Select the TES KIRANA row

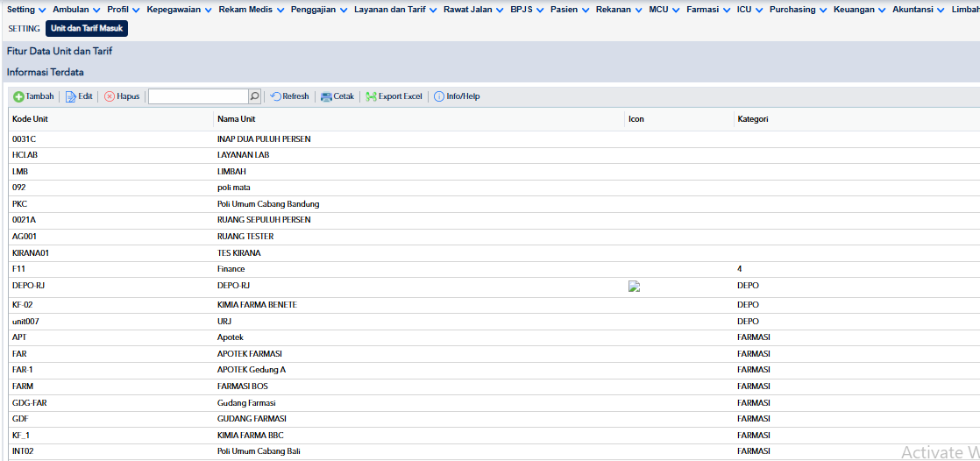tap(494, 253)
